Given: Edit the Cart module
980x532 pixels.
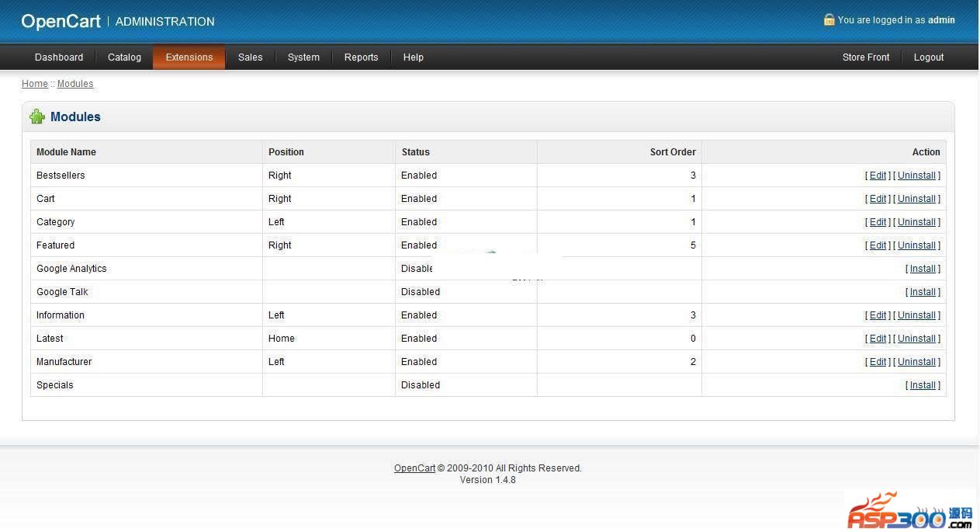Looking at the screenshot, I should (x=878, y=199).
